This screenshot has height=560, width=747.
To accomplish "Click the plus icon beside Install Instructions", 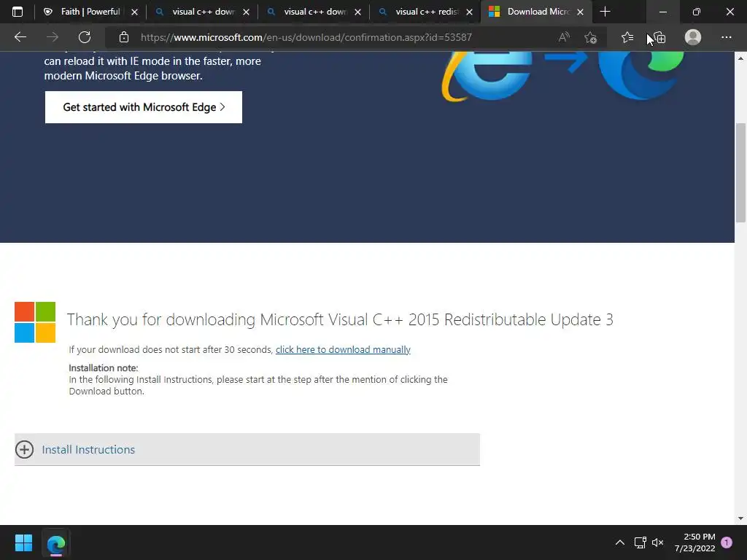I will pyautogui.click(x=24, y=449).
